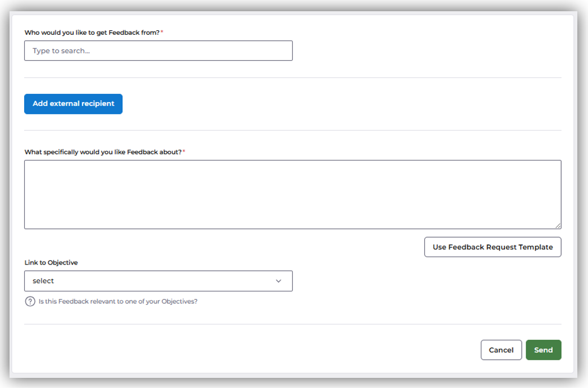Click the text area resize handle
This screenshot has width=588, height=388.
tap(558, 226)
